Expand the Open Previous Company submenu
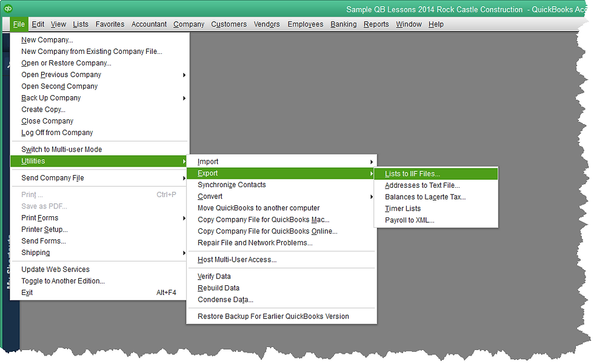The width and height of the screenshot is (594, 364). coord(99,74)
